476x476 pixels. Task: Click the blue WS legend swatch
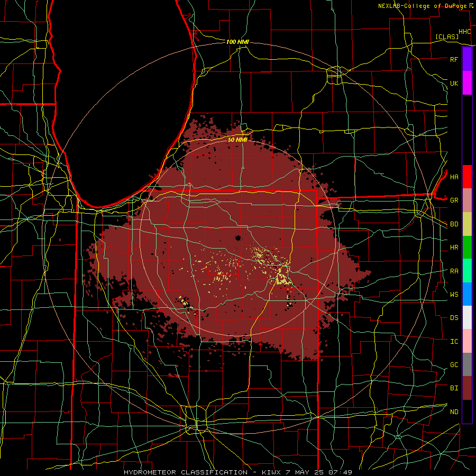tap(467, 294)
